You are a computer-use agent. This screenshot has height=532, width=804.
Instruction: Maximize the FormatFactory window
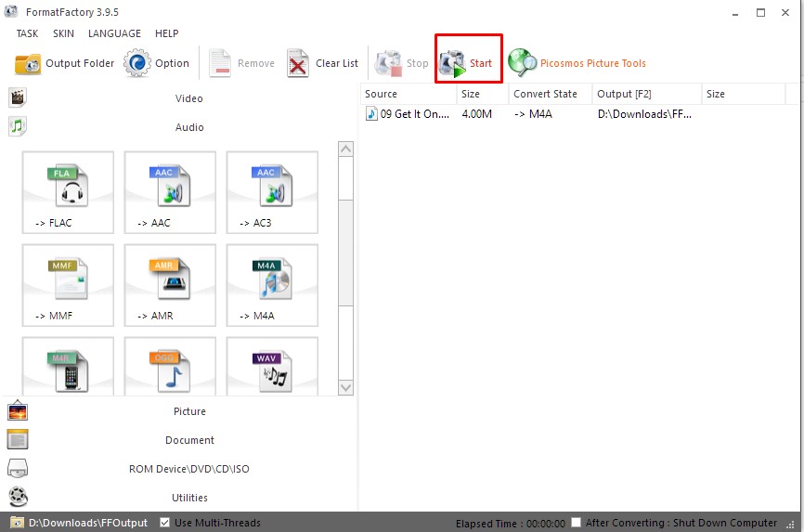pos(761,13)
